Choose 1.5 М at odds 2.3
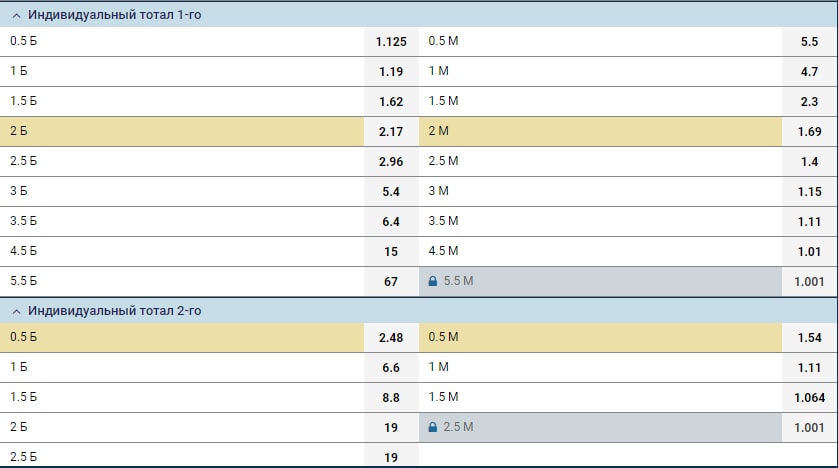Screen dimensions: 838x468 [x=809, y=102]
